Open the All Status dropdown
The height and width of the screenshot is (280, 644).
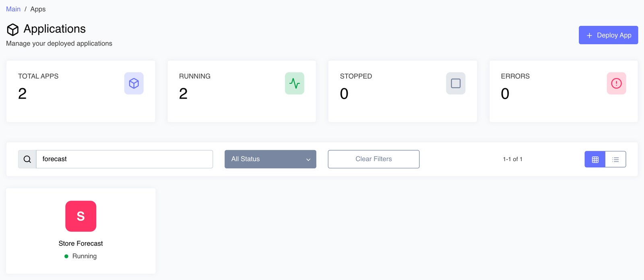coord(270,159)
